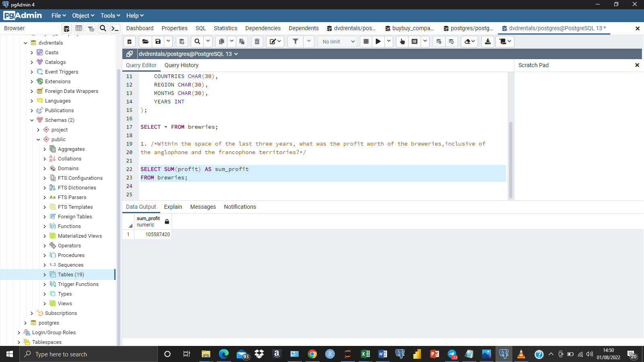644x362 pixels.
Task: Select the Statistics panel
Action: click(x=225, y=28)
